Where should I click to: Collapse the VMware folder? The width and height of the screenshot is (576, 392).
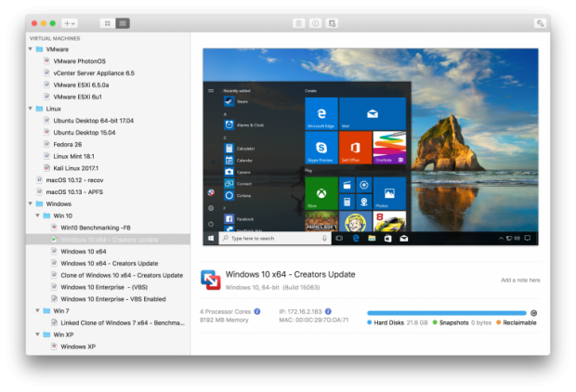point(31,49)
